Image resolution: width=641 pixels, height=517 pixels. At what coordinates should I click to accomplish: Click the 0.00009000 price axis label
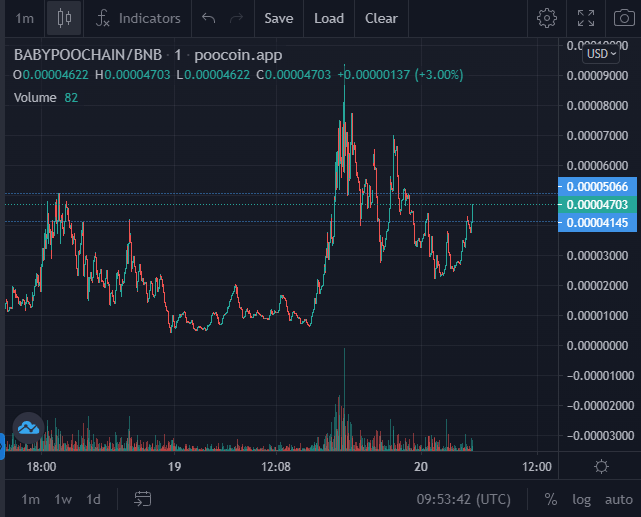tap(597, 76)
